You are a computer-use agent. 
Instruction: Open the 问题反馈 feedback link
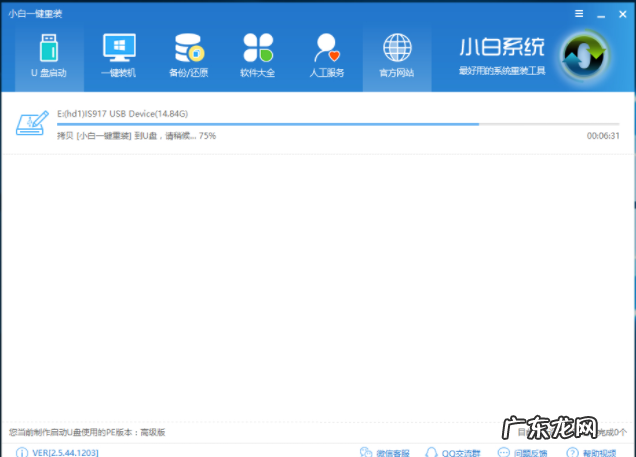522,453
